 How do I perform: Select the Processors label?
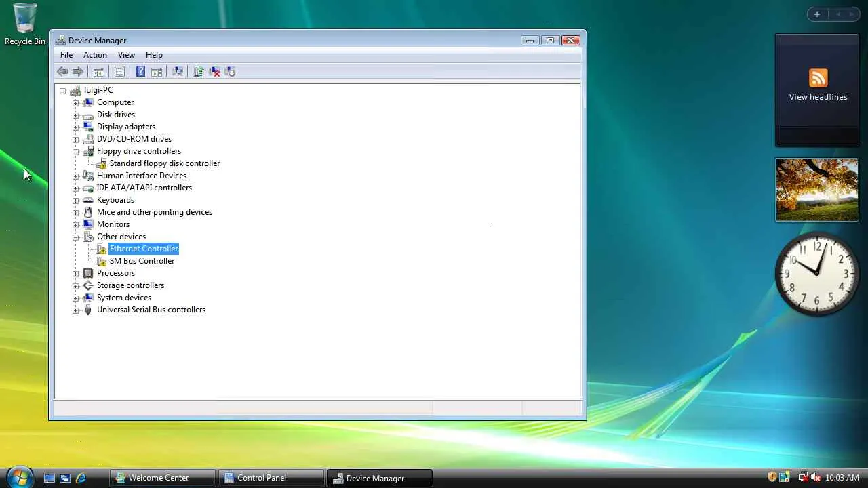click(116, 273)
